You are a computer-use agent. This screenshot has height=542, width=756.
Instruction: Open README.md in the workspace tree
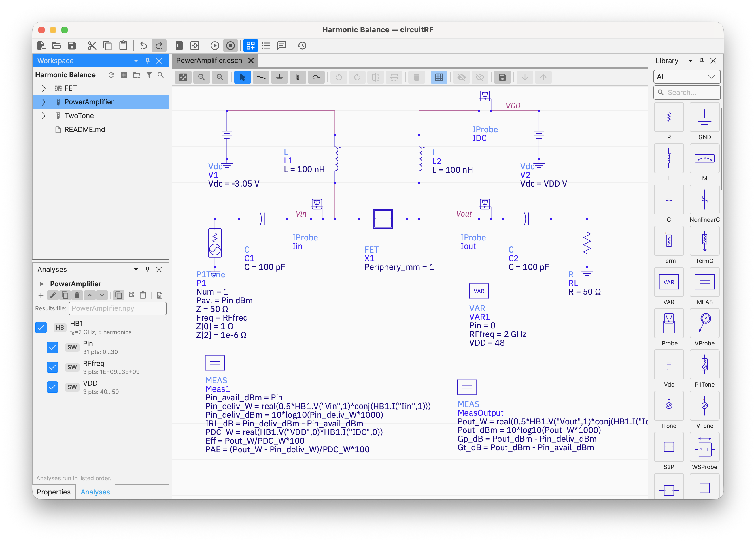(84, 129)
